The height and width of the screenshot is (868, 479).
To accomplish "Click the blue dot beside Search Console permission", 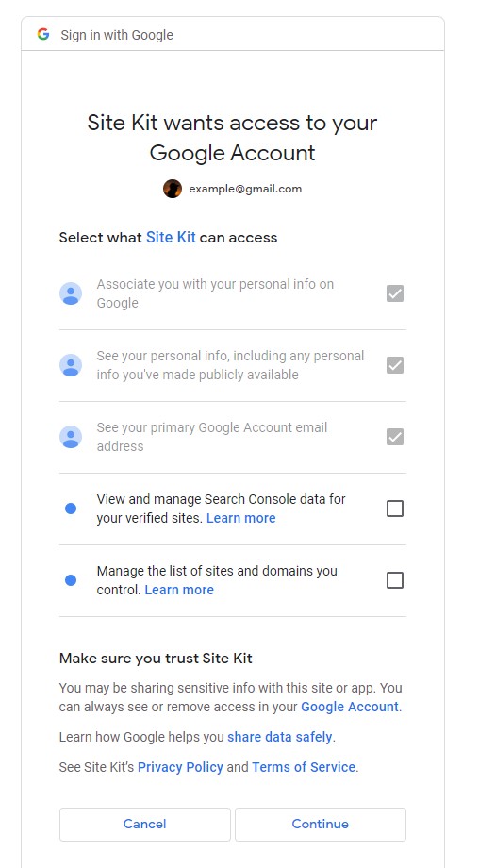I will click(71, 509).
